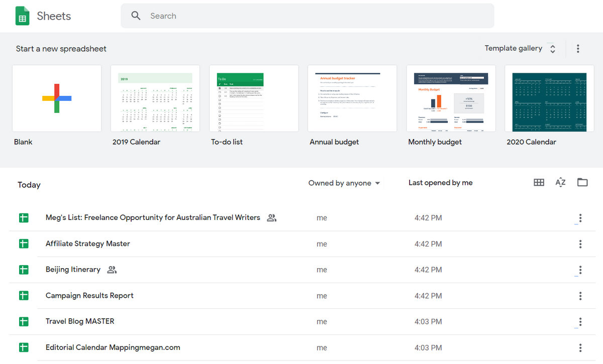Screen dimensions: 603x364
Task: Open more options for Affiliate Strategy Master
Action: [x=580, y=244]
